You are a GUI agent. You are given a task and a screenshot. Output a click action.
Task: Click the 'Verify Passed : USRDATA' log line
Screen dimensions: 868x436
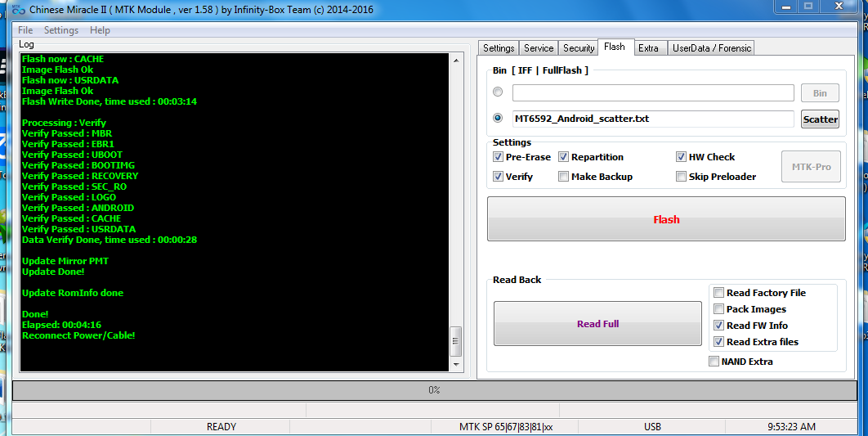78,229
